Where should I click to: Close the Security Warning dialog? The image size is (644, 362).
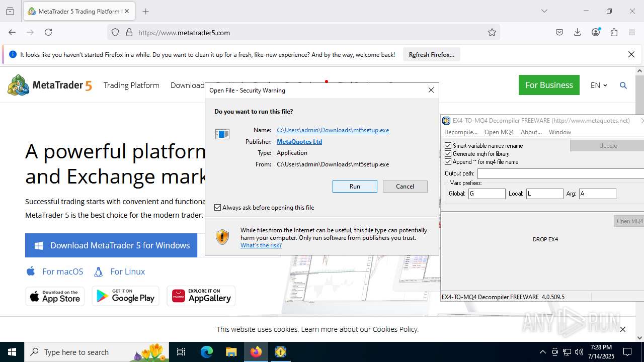click(431, 90)
